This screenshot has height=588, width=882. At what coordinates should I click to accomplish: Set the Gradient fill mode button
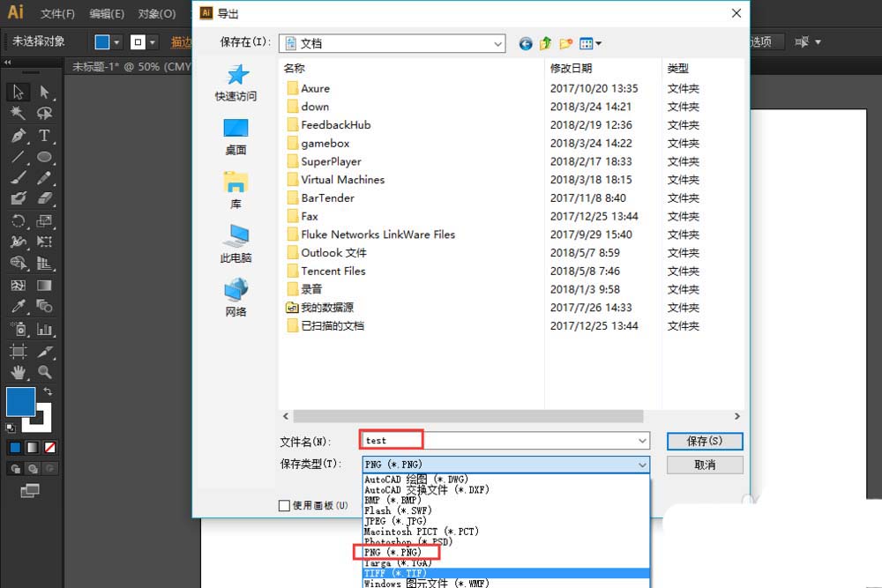click(33, 448)
